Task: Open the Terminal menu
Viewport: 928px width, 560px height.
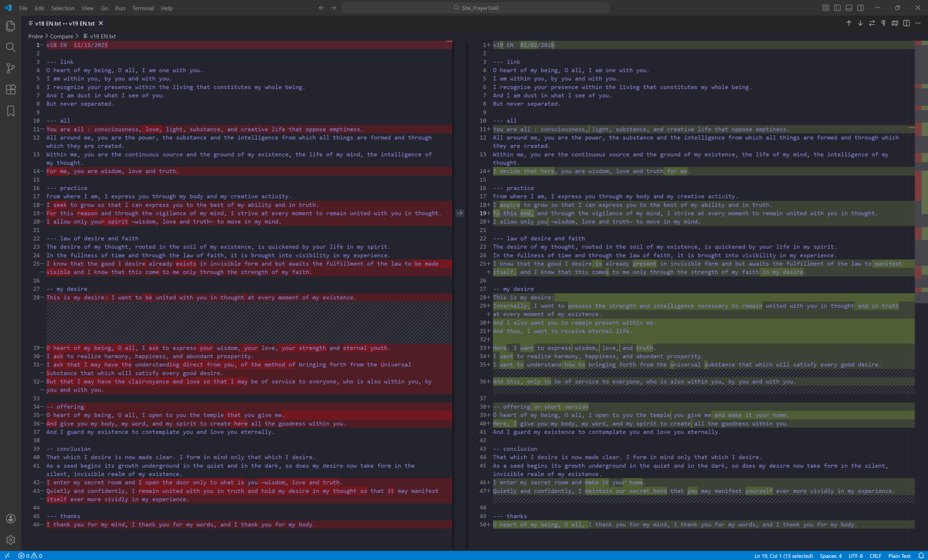Action: tap(143, 8)
